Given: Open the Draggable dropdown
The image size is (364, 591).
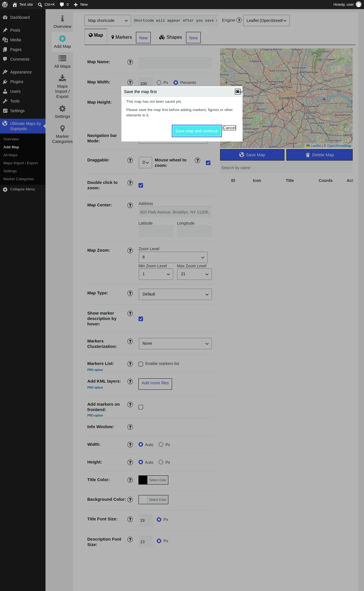Looking at the screenshot, I should pos(145,163).
